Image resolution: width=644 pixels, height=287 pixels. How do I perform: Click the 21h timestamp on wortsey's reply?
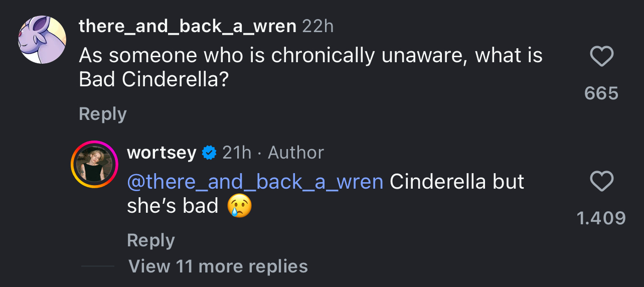point(237,153)
